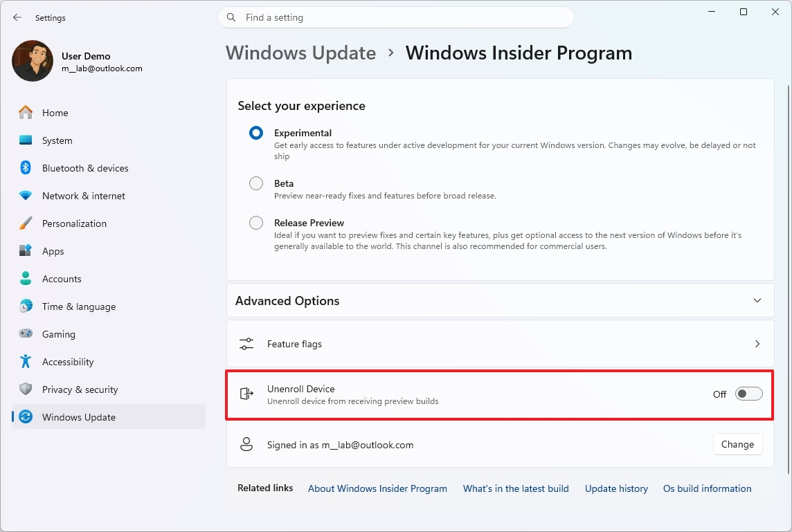Click the Time & language globe icon
Screen dimensions: 792x532
(x=26, y=306)
